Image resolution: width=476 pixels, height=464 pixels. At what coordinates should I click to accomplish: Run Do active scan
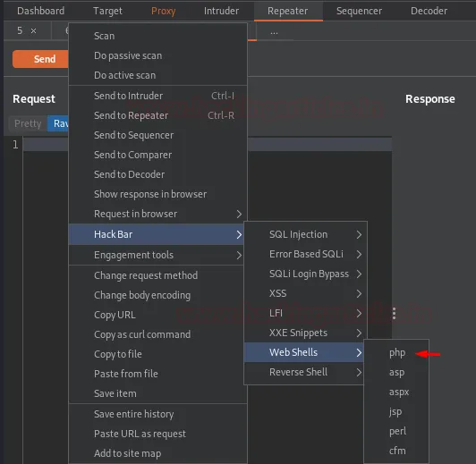(x=157, y=75)
